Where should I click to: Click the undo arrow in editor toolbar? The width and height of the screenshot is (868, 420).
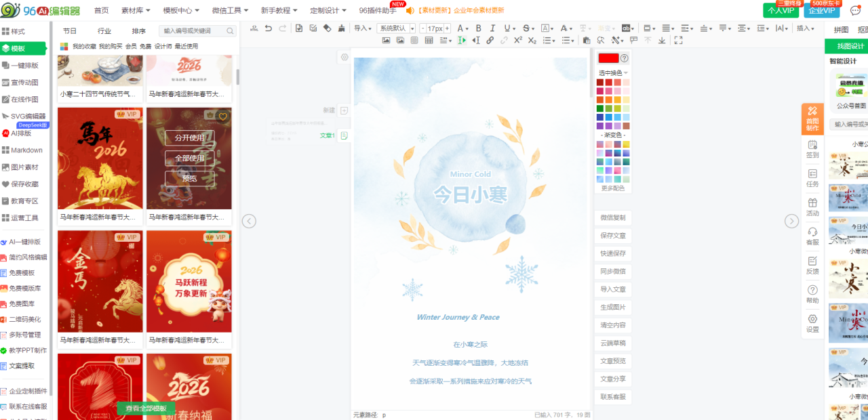(x=269, y=28)
